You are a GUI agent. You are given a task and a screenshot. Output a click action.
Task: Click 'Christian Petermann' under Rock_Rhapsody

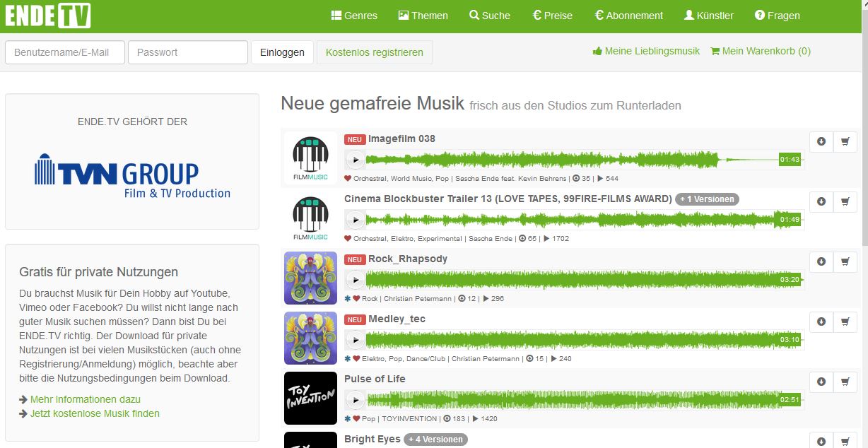point(418,299)
